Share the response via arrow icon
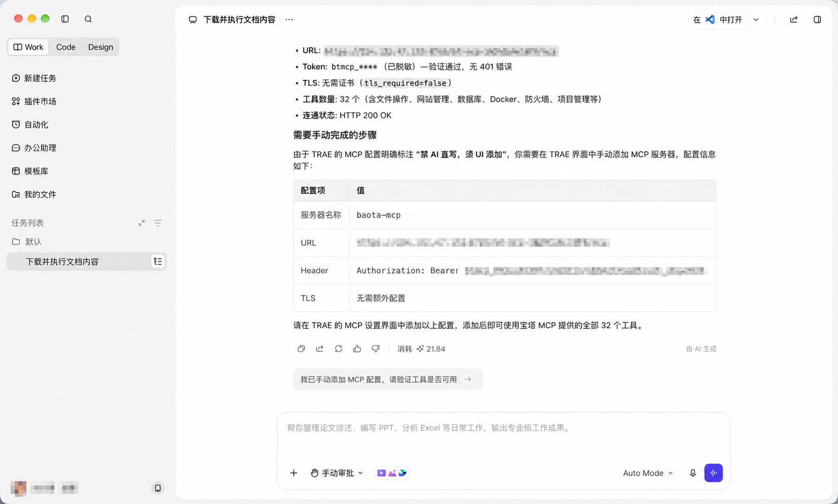 (x=320, y=349)
